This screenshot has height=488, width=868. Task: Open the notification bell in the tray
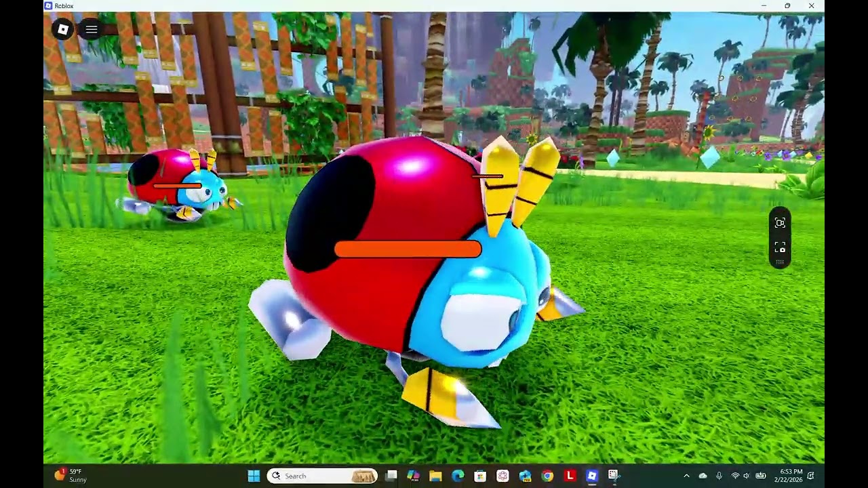(x=811, y=476)
